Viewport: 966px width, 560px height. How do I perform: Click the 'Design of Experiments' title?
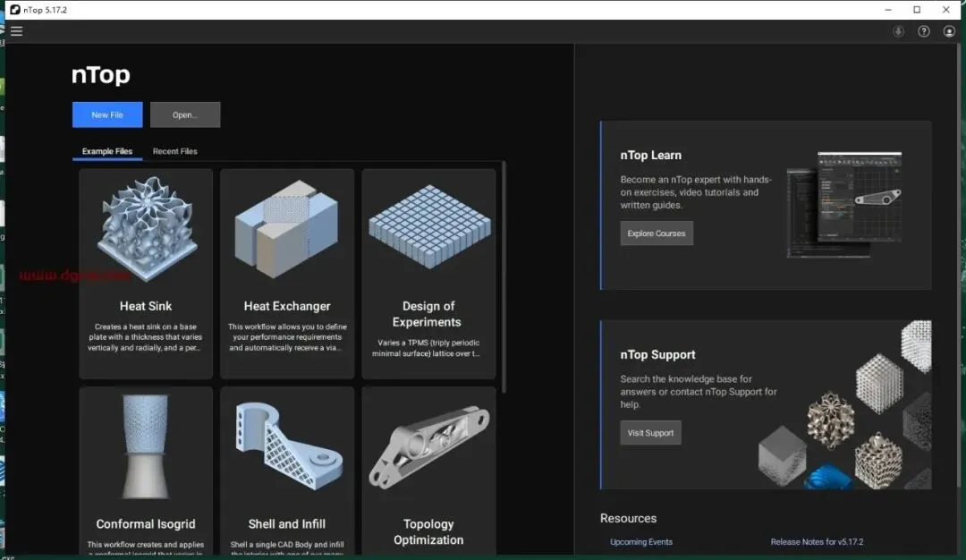point(428,314)
